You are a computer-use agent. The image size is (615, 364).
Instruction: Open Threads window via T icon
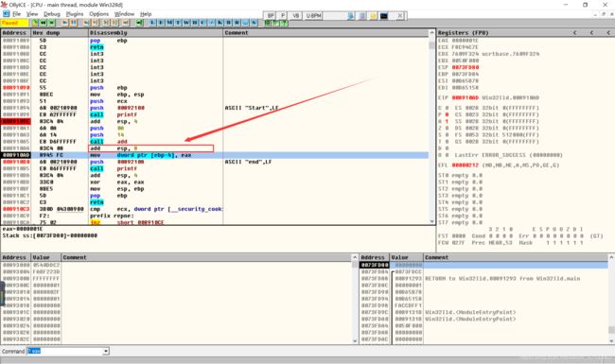[x=178, y=23]
